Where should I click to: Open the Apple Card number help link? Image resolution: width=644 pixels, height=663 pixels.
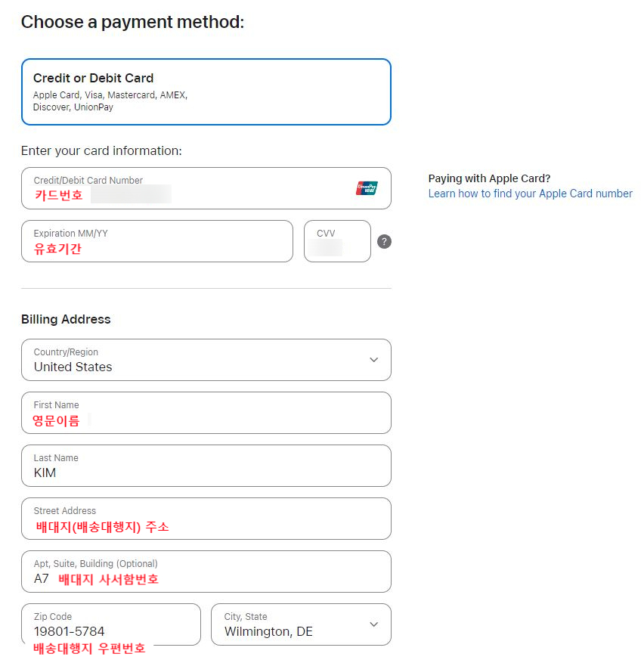[x=530, y=194]
